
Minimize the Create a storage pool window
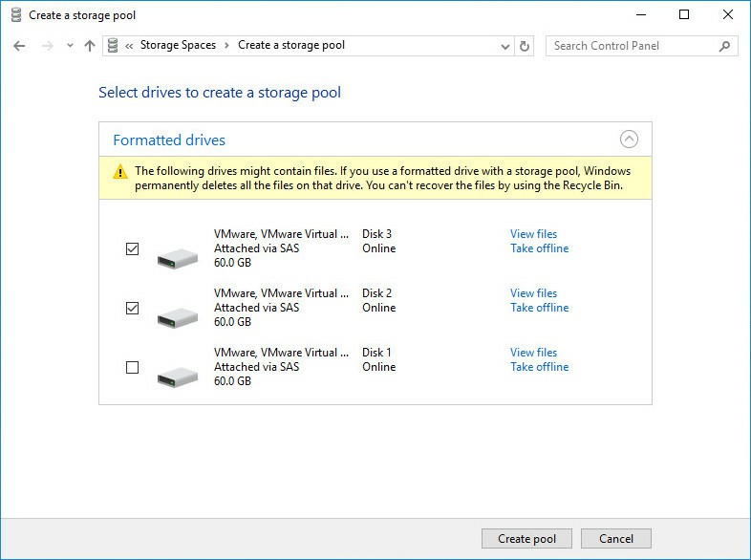(641, 15)
